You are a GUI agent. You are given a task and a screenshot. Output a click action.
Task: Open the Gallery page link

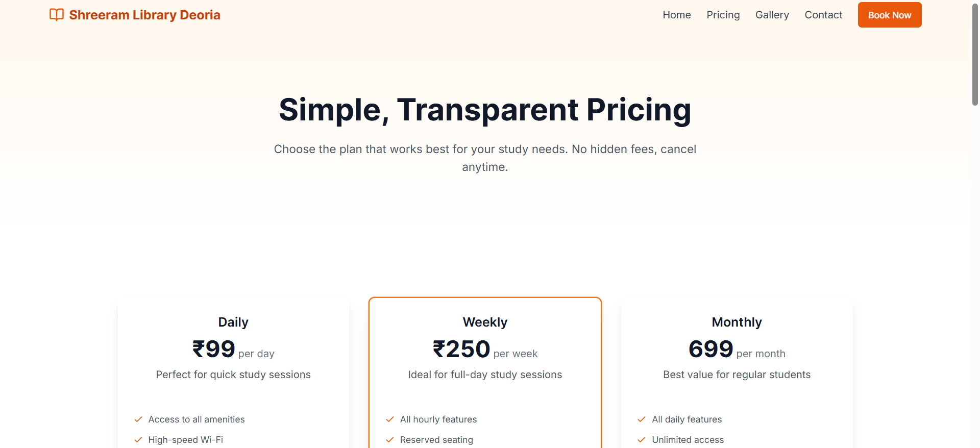tap(772, 15)
